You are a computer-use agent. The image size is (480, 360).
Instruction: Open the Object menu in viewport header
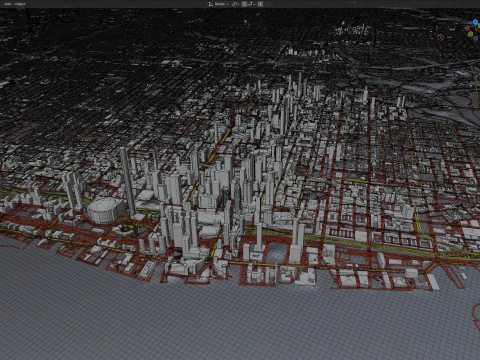20,4
